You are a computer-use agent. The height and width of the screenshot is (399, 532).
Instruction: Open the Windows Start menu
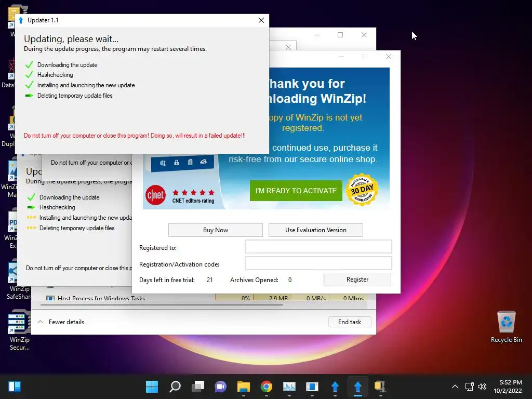point(152,387)
